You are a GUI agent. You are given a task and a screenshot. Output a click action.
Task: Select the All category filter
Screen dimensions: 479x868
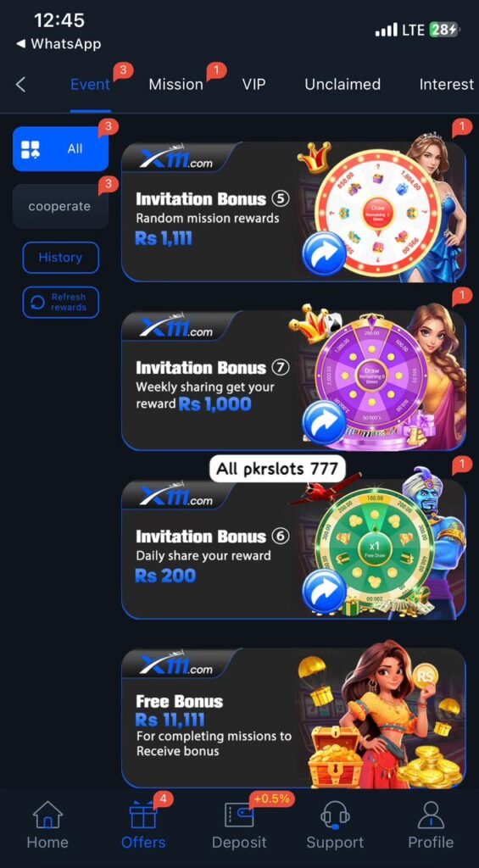coord(60,149)
